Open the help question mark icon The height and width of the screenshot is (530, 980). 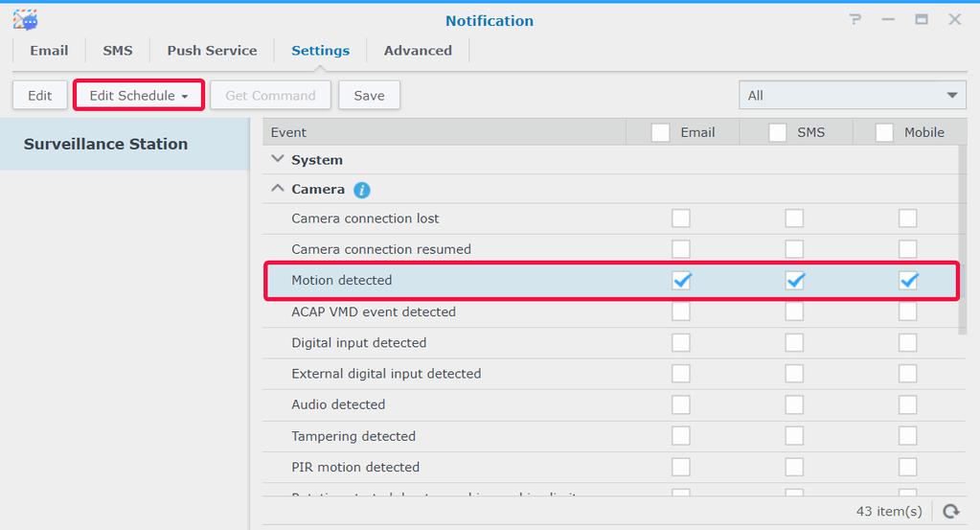(855, 20)
